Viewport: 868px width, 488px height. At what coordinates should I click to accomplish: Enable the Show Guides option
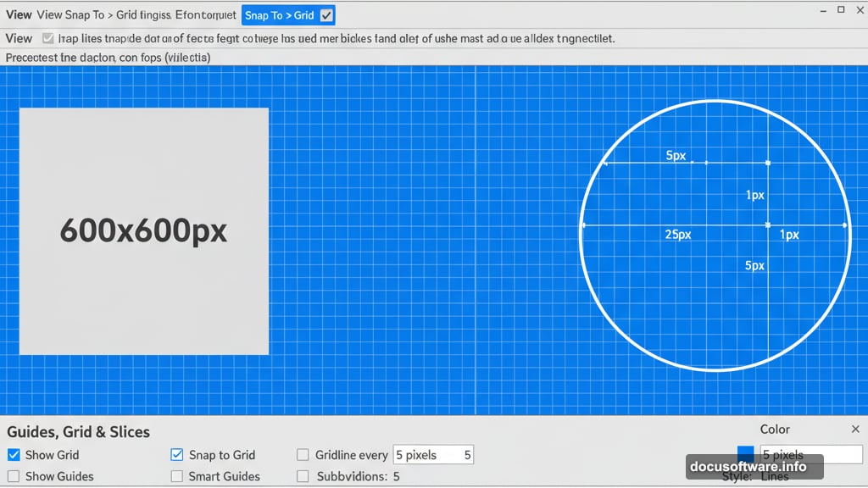pyautogui.click(x=12, y=476)
